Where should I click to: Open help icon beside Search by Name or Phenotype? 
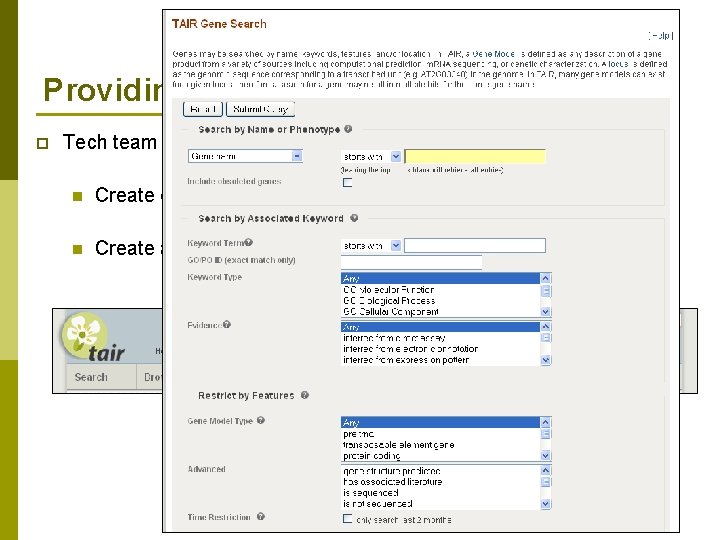click(348, 129)
